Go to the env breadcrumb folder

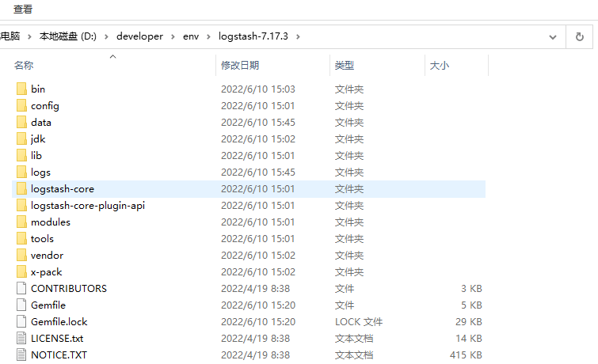click(191, 36)
